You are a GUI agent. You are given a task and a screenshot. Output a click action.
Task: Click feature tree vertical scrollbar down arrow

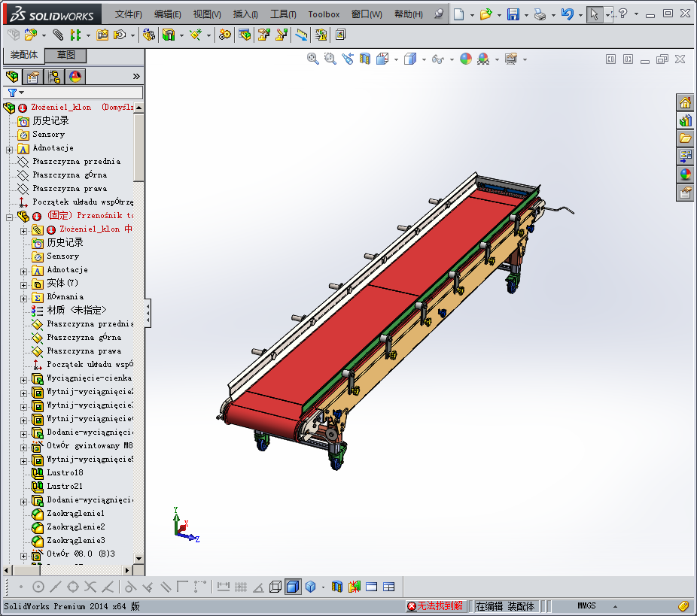click(x=138, y=559)
